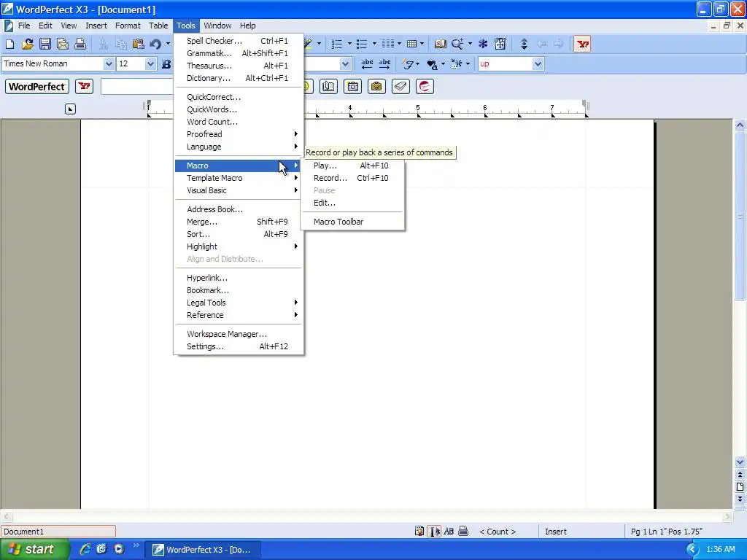747x560 pixels.
Task: Click the Internet Explorer quick launch icon
Action: pos(85,550)
